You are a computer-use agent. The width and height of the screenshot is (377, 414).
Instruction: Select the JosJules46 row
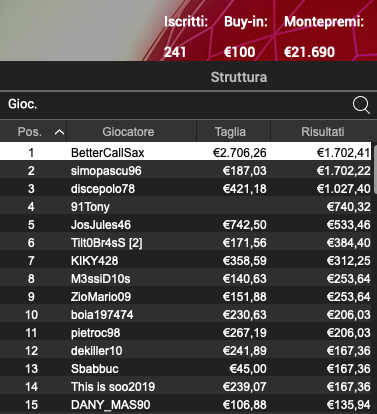pos(186,225)
